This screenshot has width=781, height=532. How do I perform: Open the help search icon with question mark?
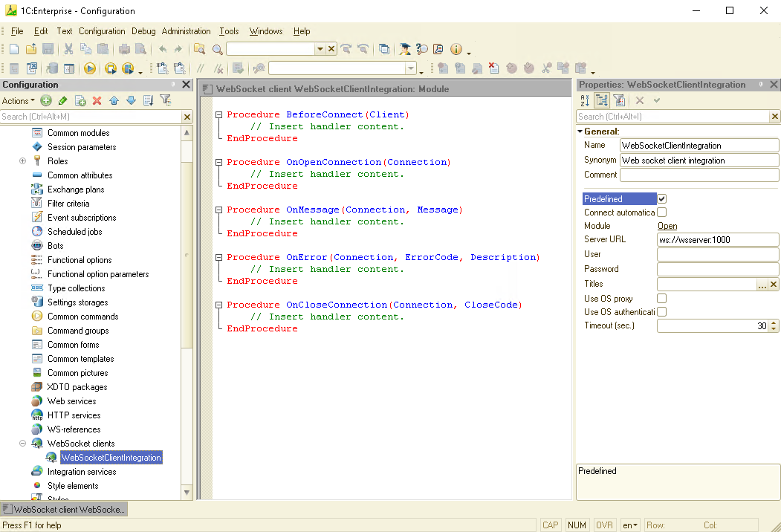coord(422,49)
